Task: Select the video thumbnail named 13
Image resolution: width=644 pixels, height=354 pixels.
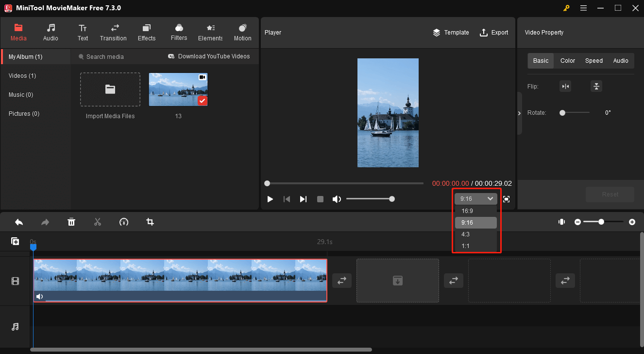Action: coord(178,89)
